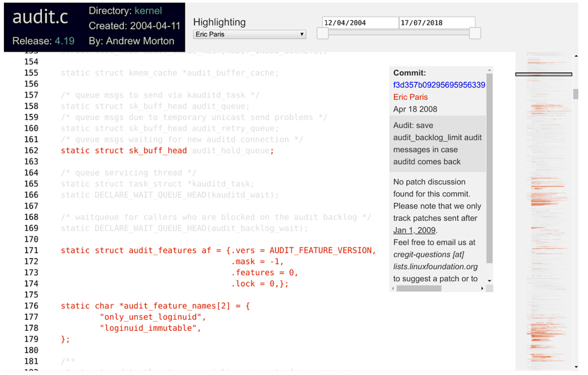
Task: Click the commit panel horizontal scrollbar thumb
Action: [419, 288]
